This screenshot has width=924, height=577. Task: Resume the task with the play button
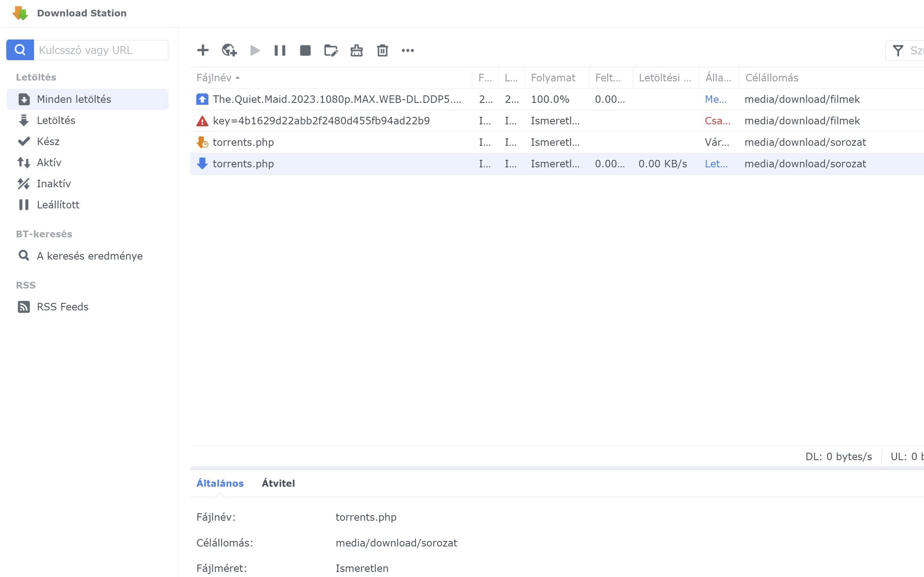(x=255, y=50)
